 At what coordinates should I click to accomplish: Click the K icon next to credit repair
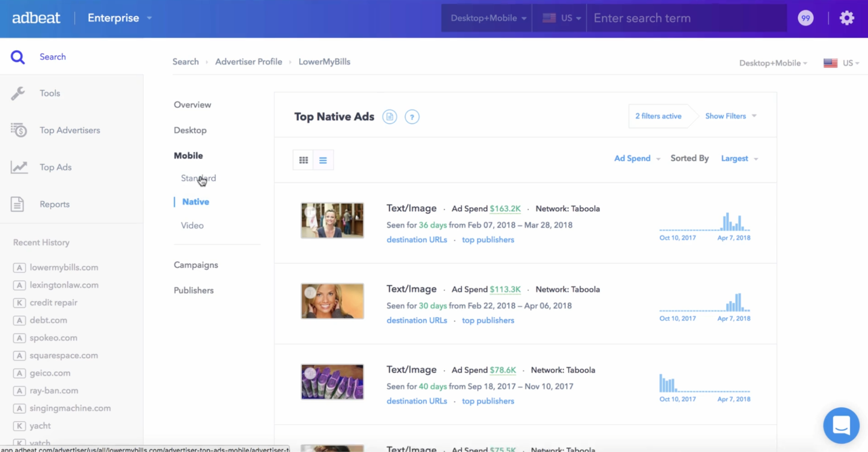point(19,303)
